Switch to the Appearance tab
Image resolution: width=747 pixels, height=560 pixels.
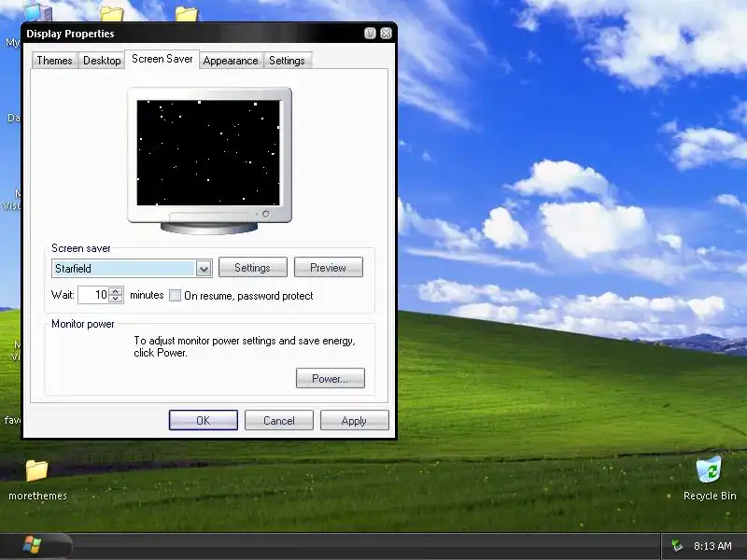(231, 61)
